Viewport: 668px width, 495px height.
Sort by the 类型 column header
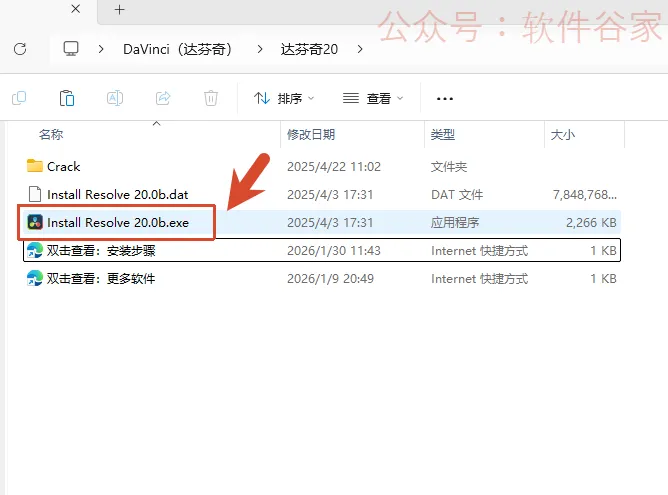coord(443,135)
